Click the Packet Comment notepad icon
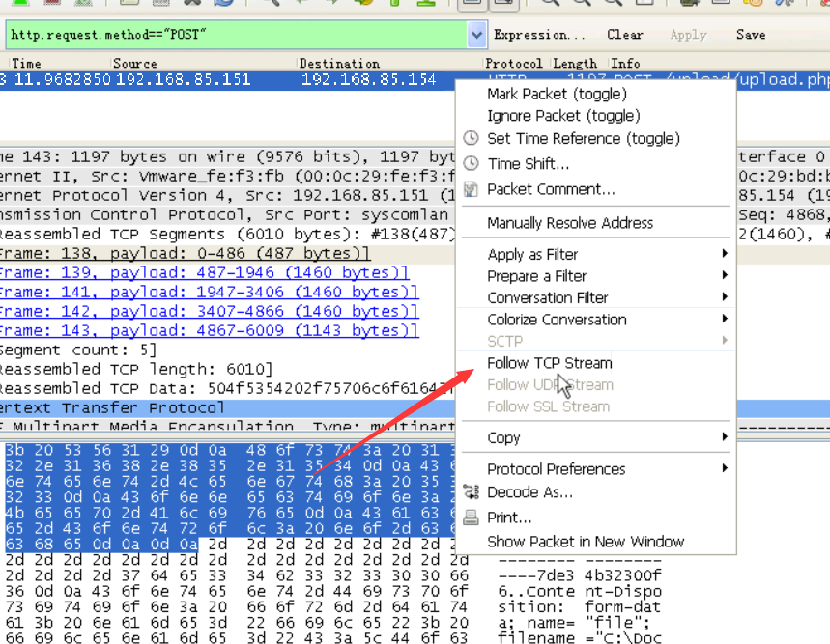 pos(471,189)
